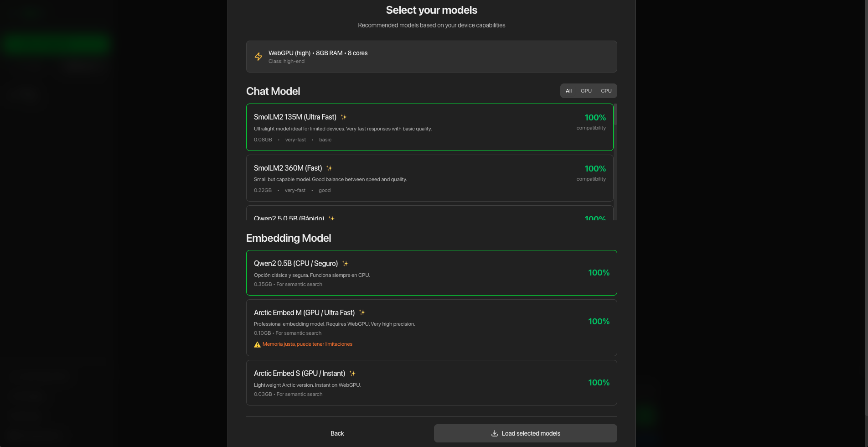Click the sparkle icon beside Qwen2 0.5B (Rápido)
This screenshot has width=868, height=447.
(331, 218)
